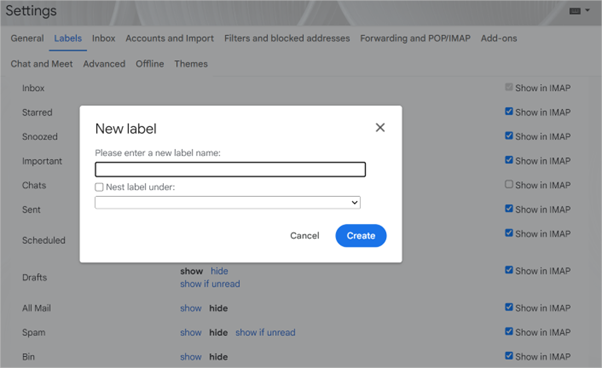Screen dimensions: 602x368
Task: Click the blue Create button
Action: [x=361, y=236]
